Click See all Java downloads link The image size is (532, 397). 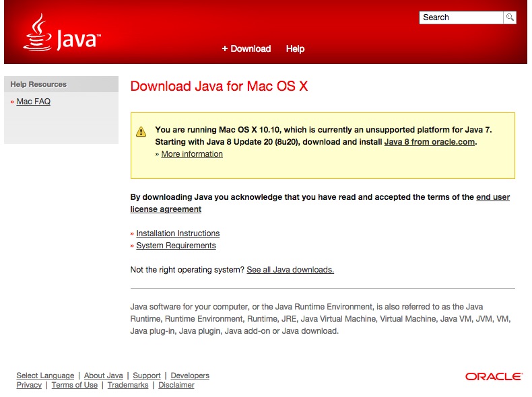pos(290,270)
